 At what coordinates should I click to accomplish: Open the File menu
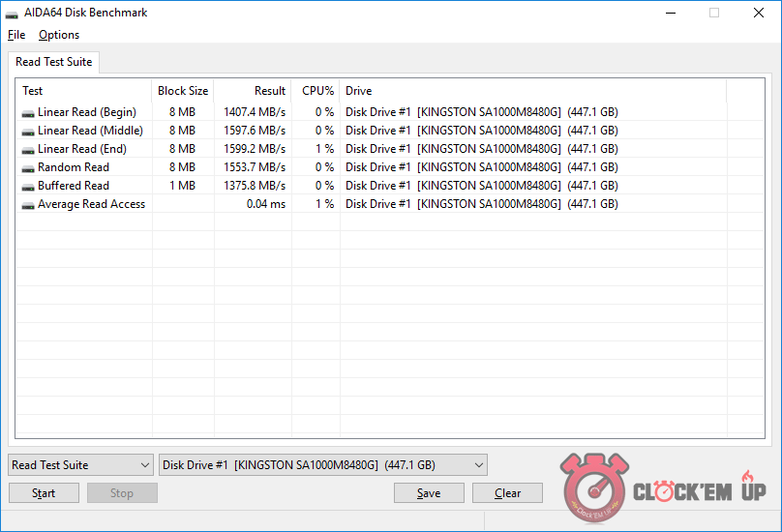[x=16, y=35]
